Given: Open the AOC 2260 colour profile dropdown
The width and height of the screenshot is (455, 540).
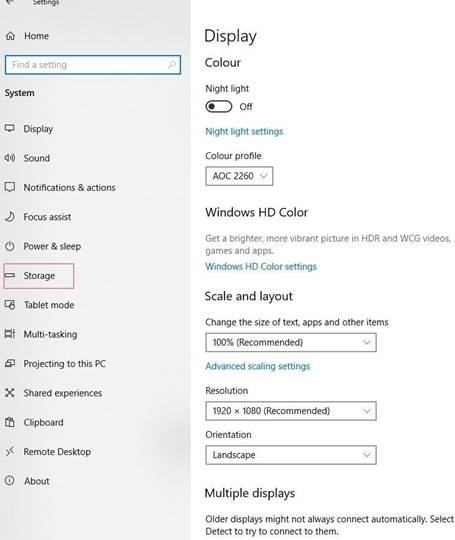Looking at the screenshot, I should pos(239,176).
